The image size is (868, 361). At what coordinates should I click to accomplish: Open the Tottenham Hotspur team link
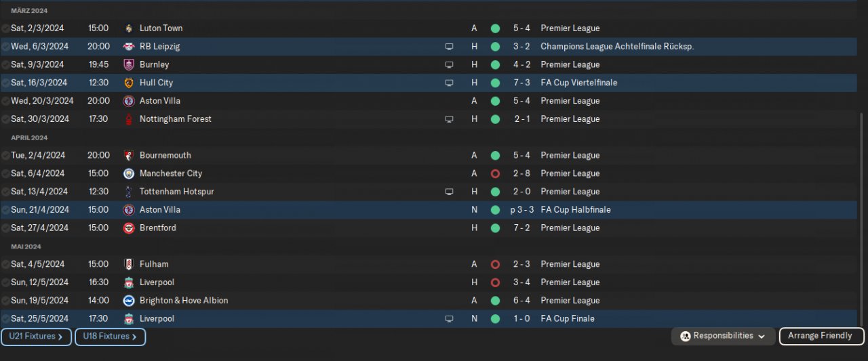(x=176, y=192)
